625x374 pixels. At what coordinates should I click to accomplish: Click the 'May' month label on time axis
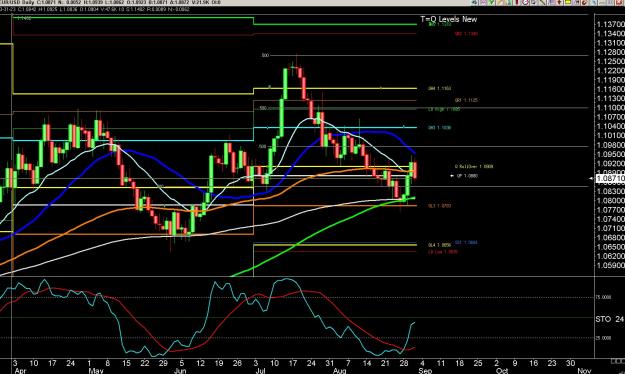(x=96, y=371)
